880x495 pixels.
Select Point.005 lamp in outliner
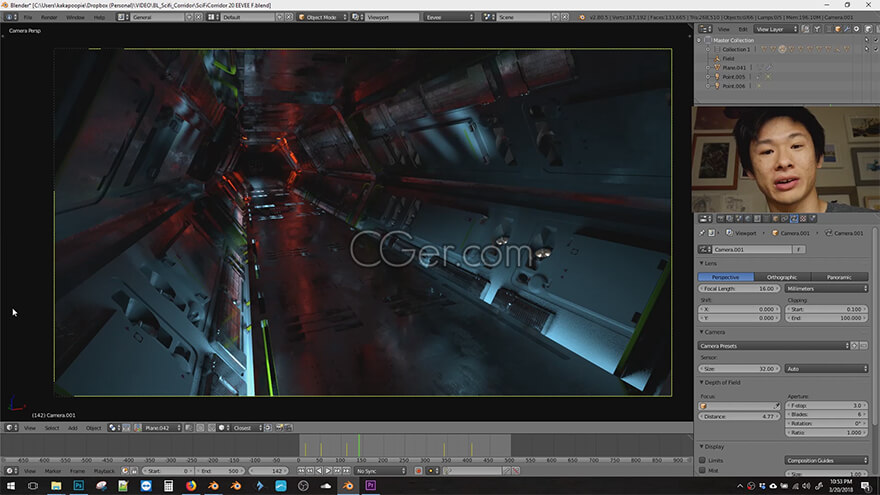[x=734, y=77]
